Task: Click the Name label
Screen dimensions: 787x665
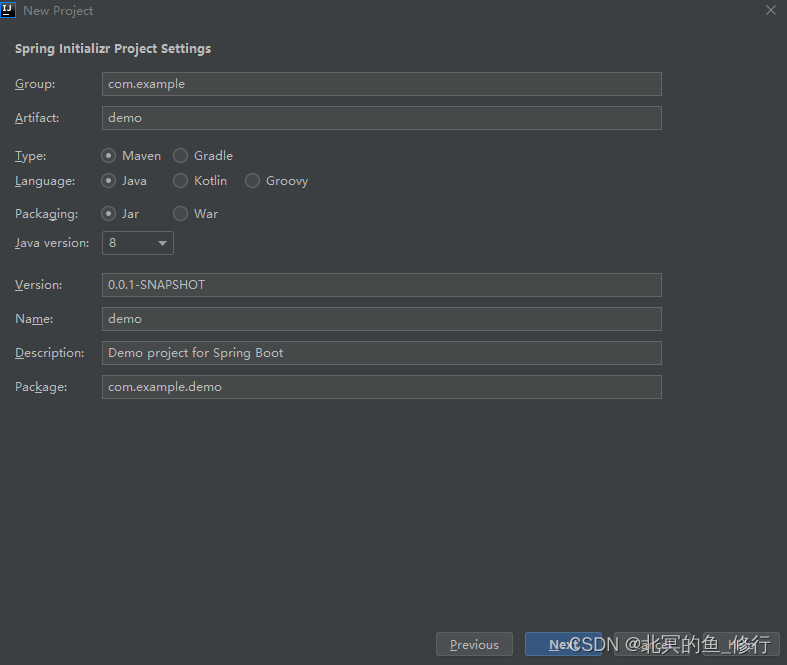Action: pos(34,319)
